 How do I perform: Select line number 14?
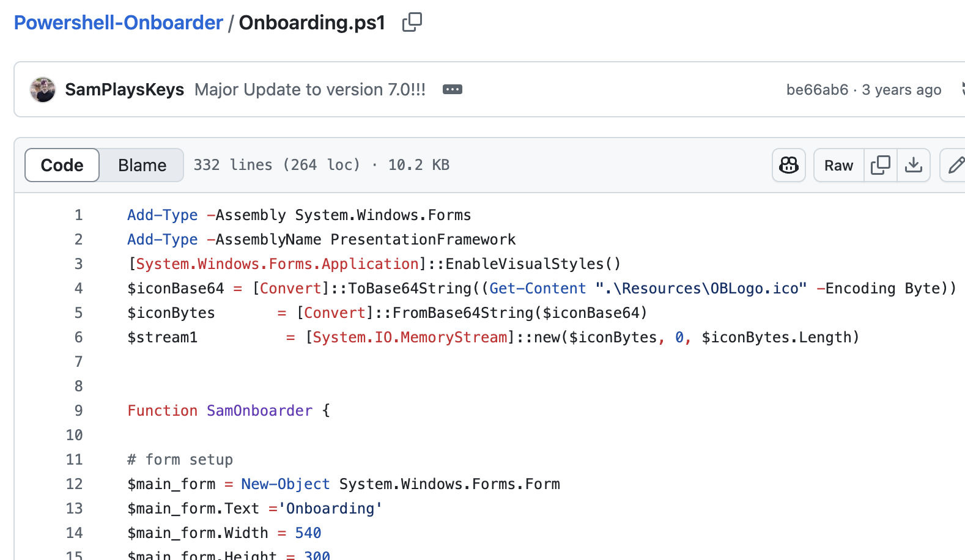(x=74, y=533)
